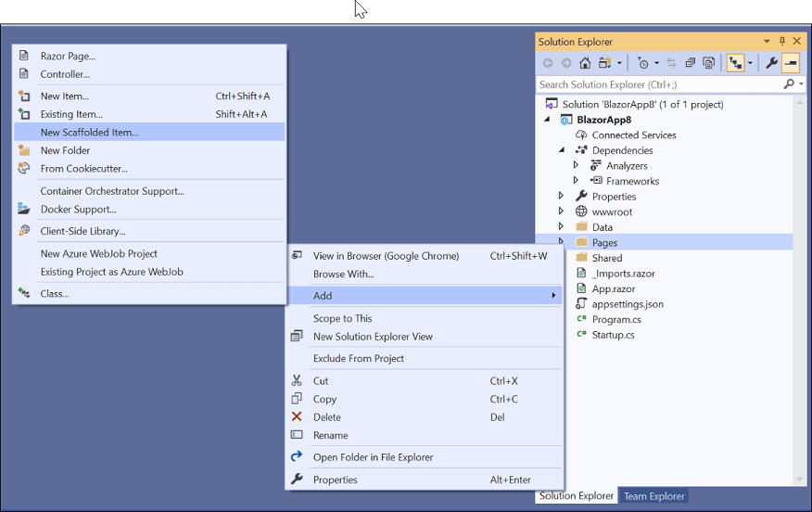The height and width of the screenshot is (512, 812).
Task: Click the Collapse All icon in Solution Explorer
Action: tap(691, 63)
